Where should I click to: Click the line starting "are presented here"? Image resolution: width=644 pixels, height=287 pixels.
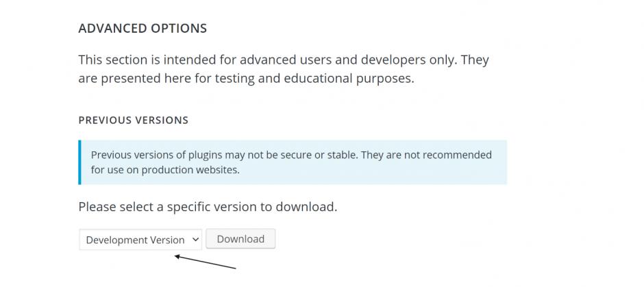pyautogui.click(x=246, y=78)
